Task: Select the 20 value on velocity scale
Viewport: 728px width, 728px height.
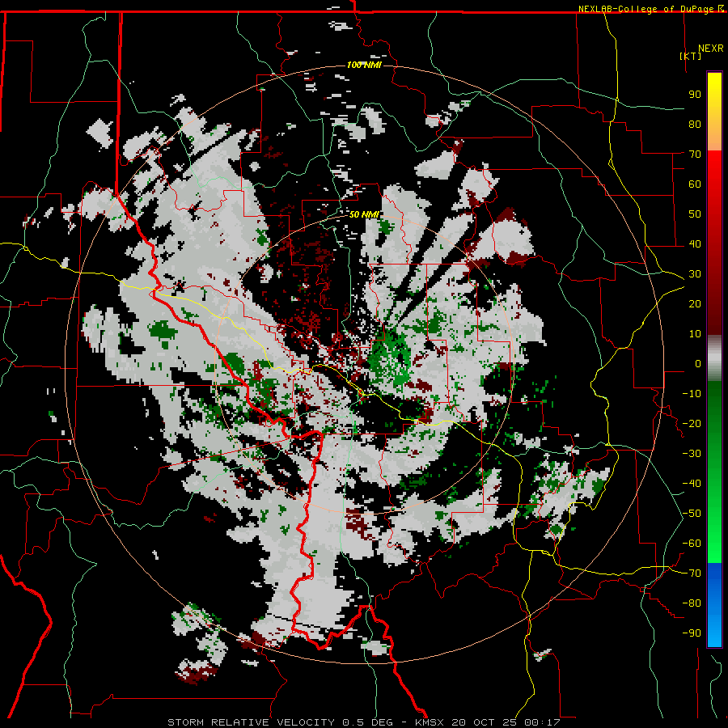Action: coord(695,304)
